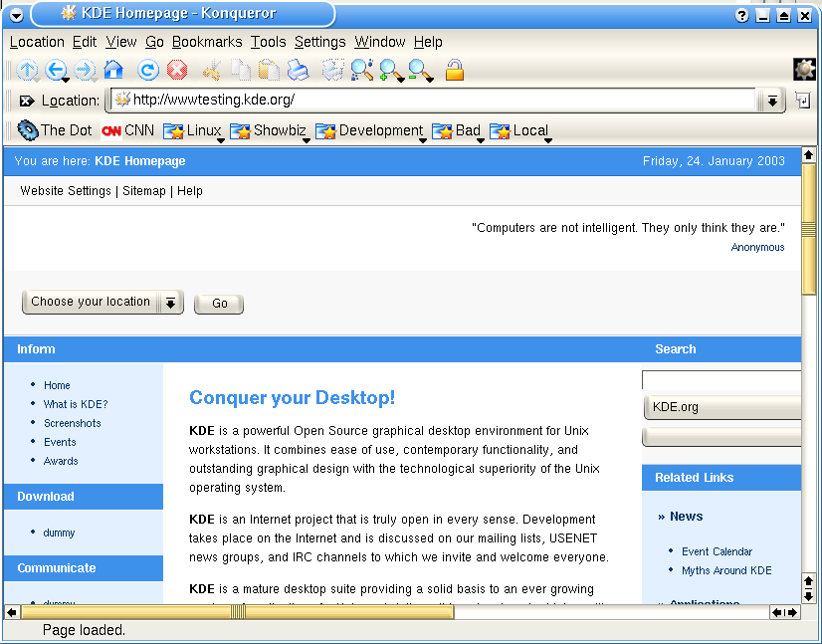Click the Page loaded status text
The height and width of the screenshot is (644, 822).
click(x=84, y=630)
